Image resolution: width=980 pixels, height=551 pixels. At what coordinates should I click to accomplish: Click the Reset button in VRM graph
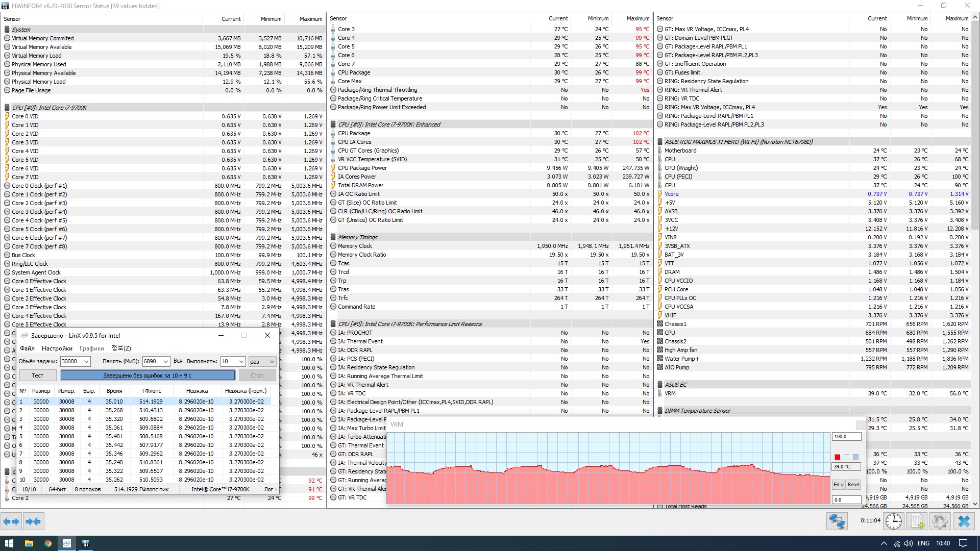pyautogui.click(x=854, y=485)
